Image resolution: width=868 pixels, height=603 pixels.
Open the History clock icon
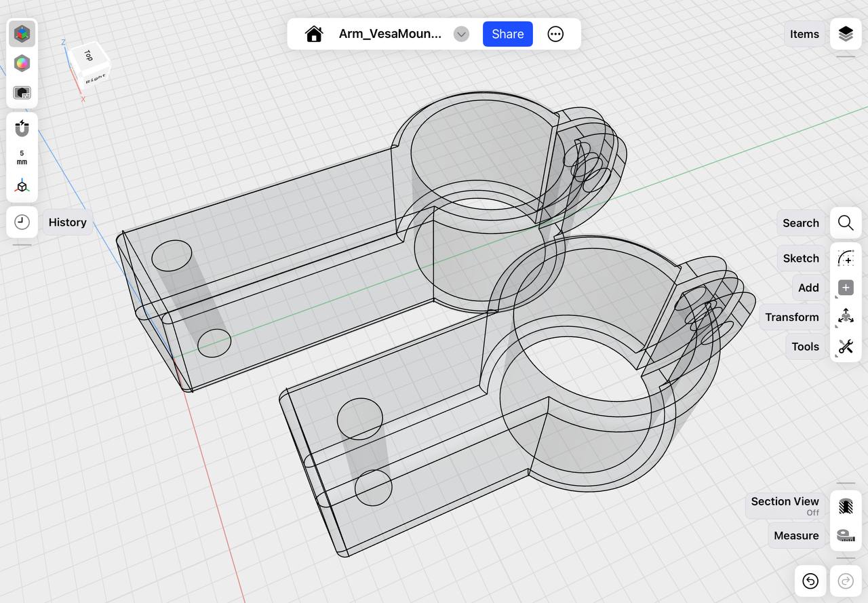click(22, 222)
